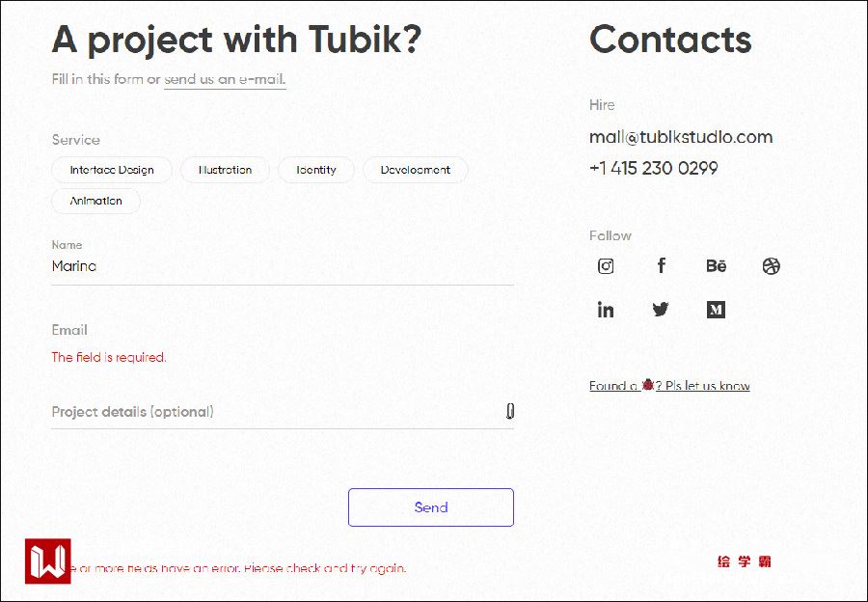The height and width of the screenshot is (602, 868).
Task: Click the "send us an e-mail" link
Action: point(225,80)
